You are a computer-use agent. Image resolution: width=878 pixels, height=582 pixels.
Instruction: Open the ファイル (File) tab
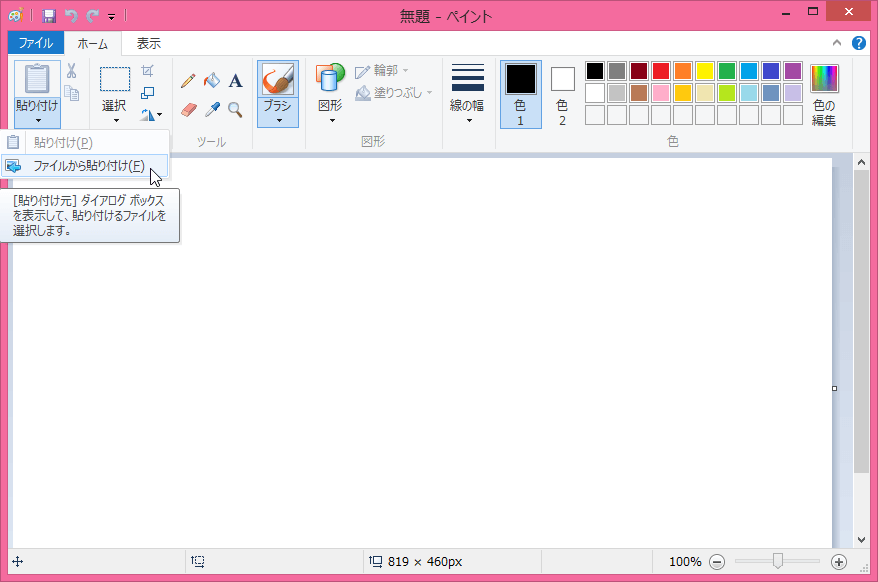[x=36, y=43]
